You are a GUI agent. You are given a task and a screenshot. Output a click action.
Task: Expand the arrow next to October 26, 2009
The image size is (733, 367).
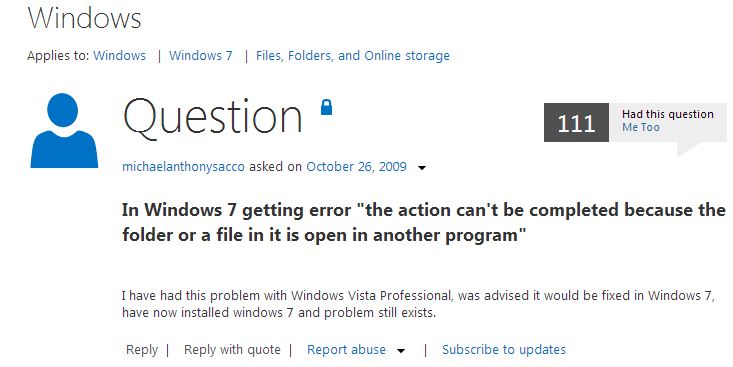coord(422,168)
